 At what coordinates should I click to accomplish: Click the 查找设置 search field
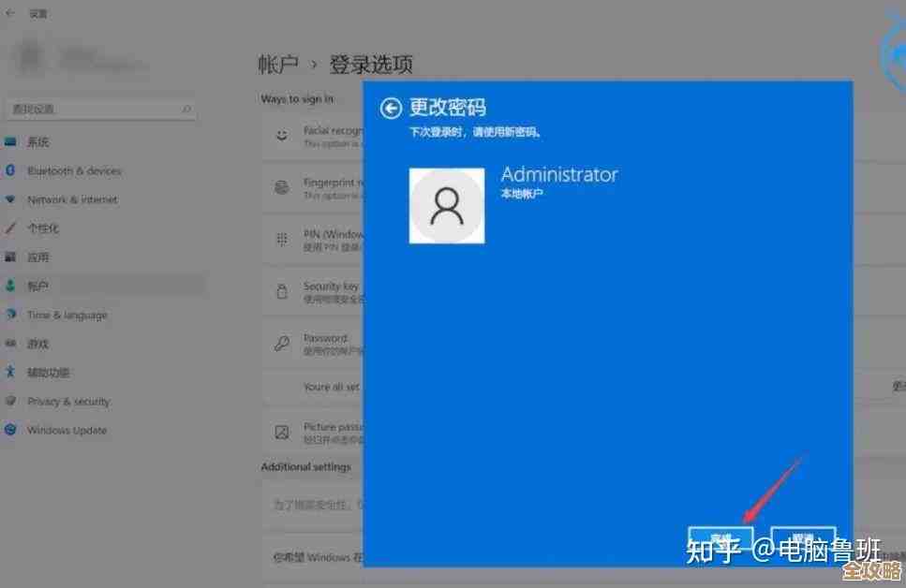[101, 109]
